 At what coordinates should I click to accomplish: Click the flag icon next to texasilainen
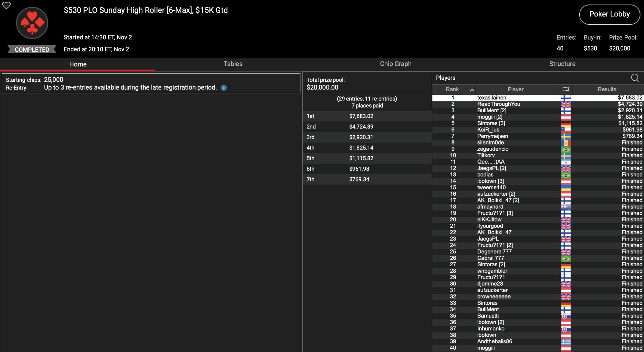pyautogui.click(x=566, y=98)
